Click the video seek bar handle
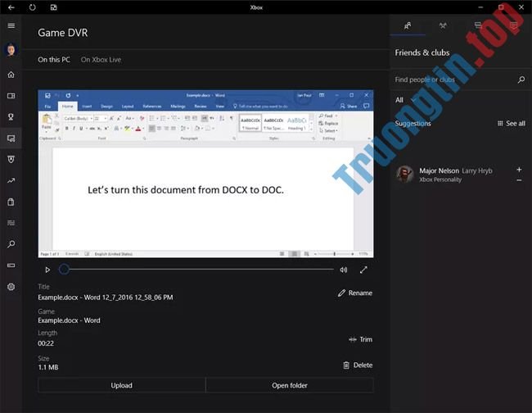The image size is (532, 413). click(x=64, y=270)
